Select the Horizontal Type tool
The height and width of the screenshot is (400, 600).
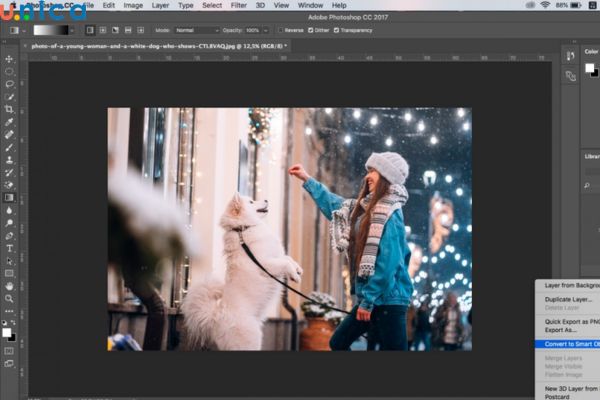click(x=9, y=248)
